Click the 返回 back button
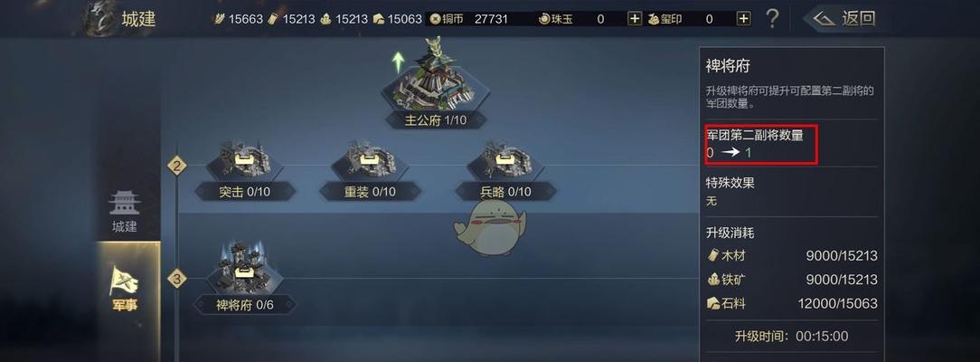Viewport: 980px width, 362px height. tap(845, 19)
